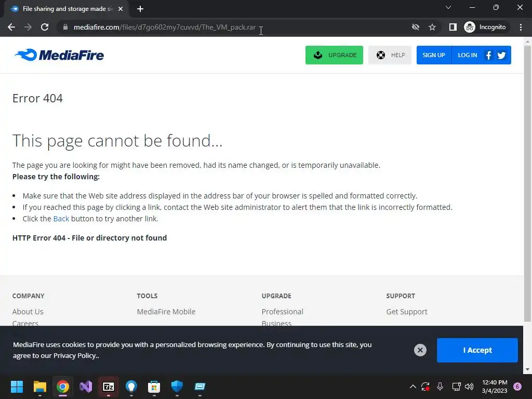Open the Incognito profile indicator

[x=485, y=27]
